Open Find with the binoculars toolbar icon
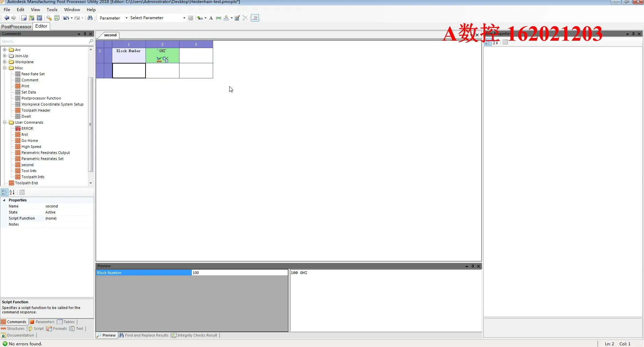 click(90, 18)
